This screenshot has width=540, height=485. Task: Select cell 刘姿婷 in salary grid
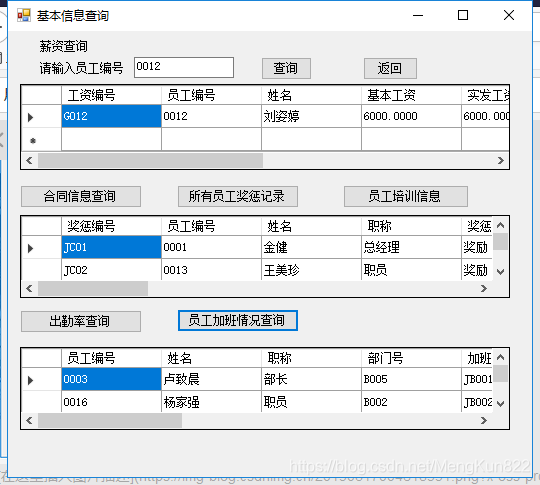[x=311, y=116]
